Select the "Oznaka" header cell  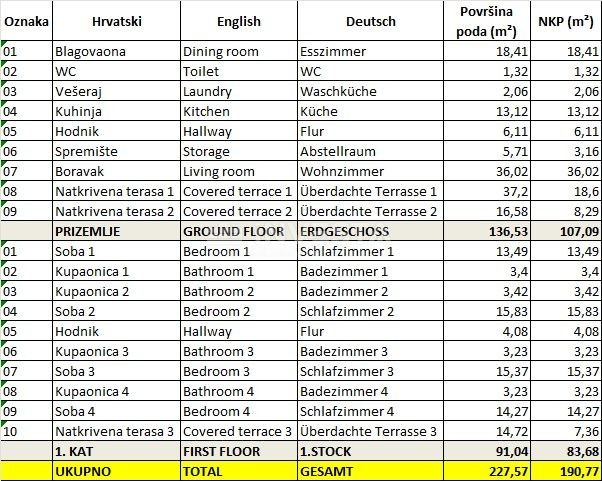pyautogui.click(x=26, y=21)
